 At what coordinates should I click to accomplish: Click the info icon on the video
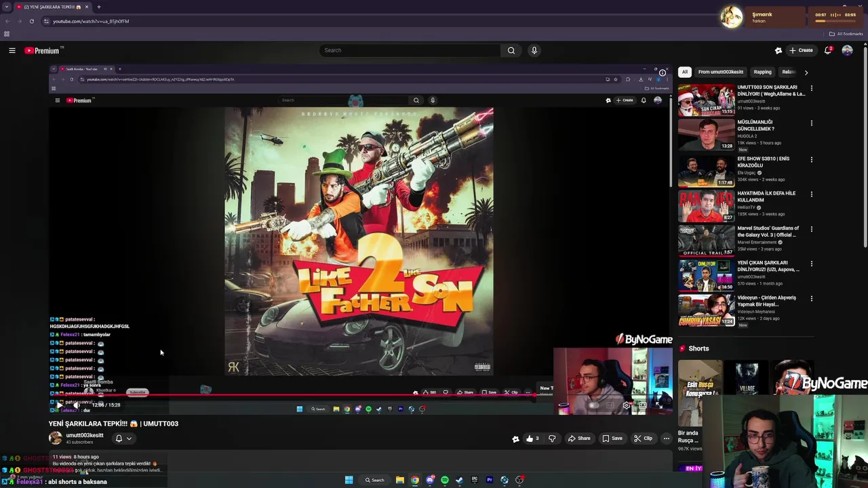663,73
